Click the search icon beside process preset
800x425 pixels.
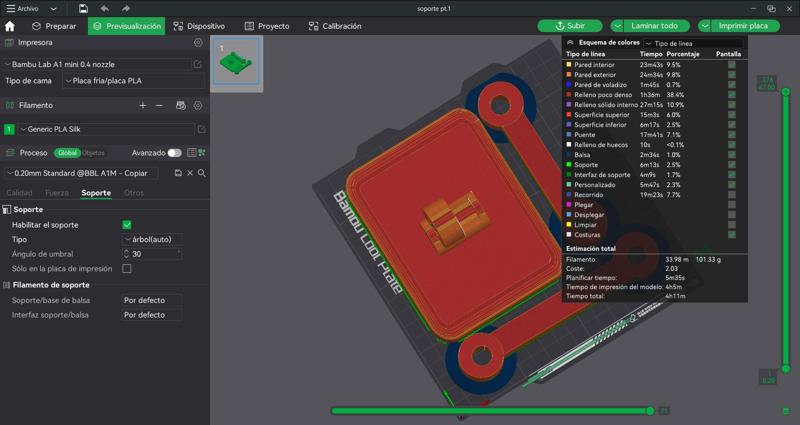202,173
